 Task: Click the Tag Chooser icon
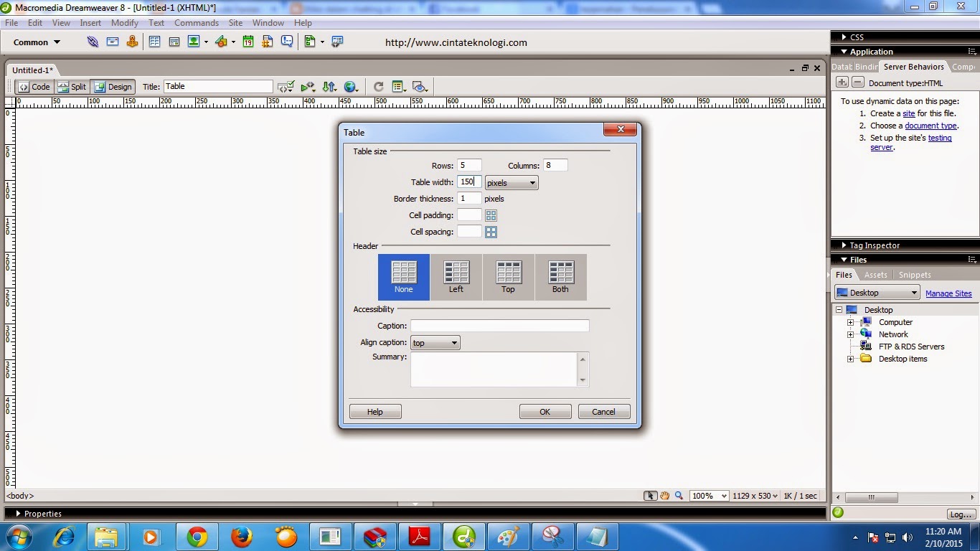point(337,42)
